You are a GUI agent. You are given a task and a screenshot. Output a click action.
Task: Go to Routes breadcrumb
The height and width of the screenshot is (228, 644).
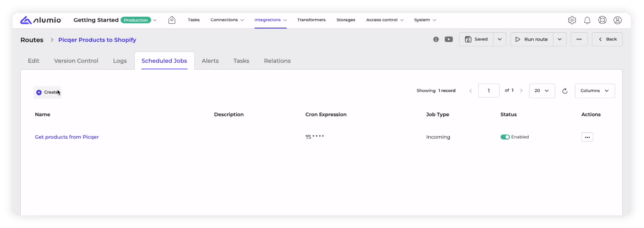32,40
